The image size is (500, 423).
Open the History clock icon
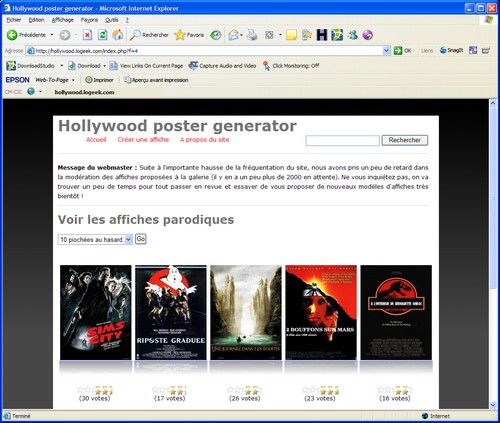point(216,35)
